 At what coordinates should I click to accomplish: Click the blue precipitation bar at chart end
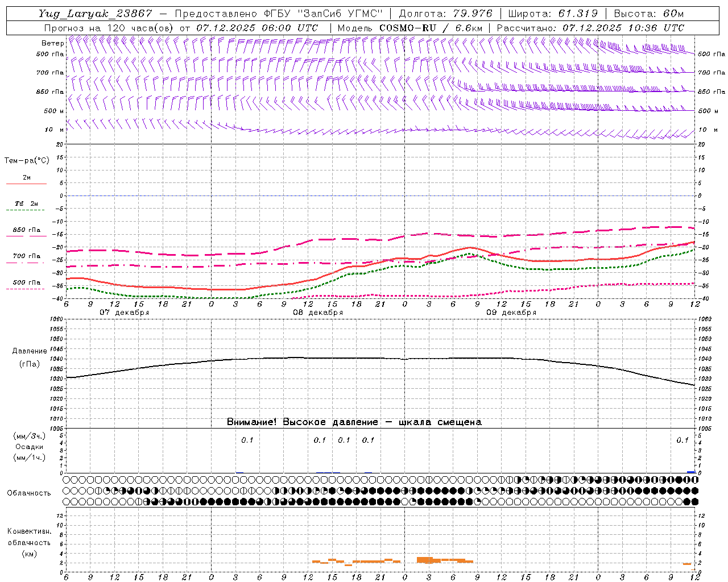[691, 472]
